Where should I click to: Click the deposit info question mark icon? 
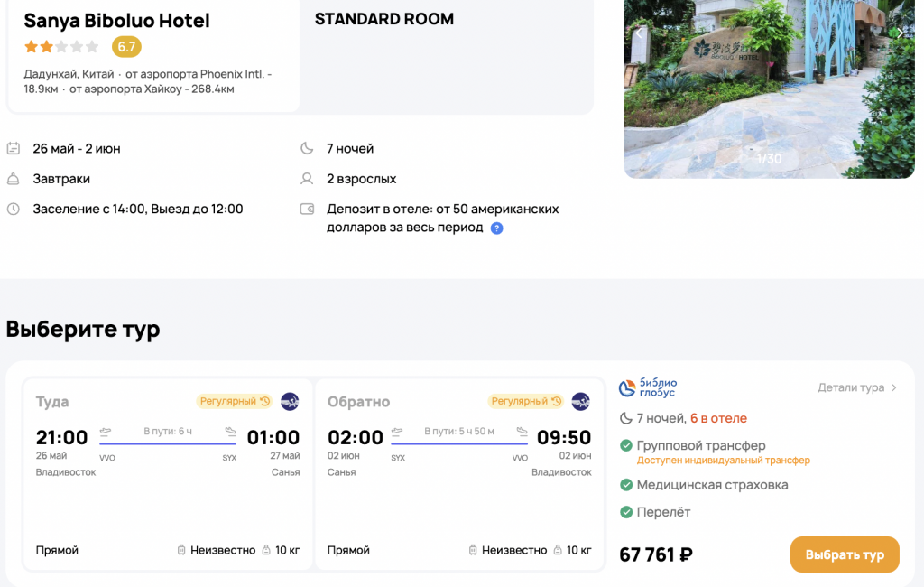coord(497,228)
